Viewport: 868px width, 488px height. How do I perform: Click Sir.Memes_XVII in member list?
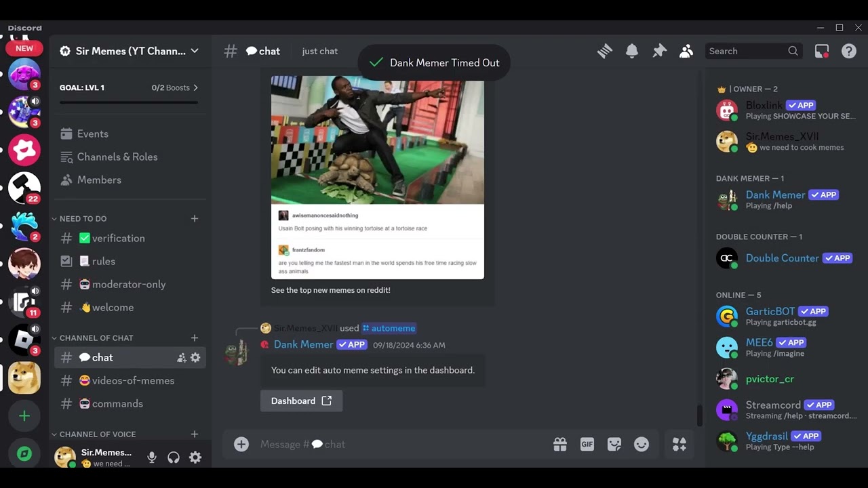(x=787, y=141)
